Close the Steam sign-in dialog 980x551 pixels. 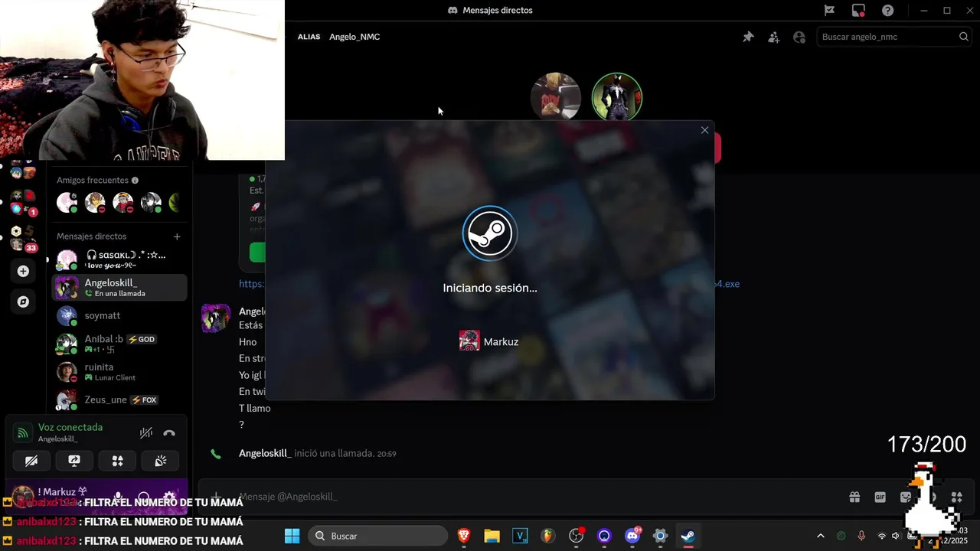(x=704, y=130)
